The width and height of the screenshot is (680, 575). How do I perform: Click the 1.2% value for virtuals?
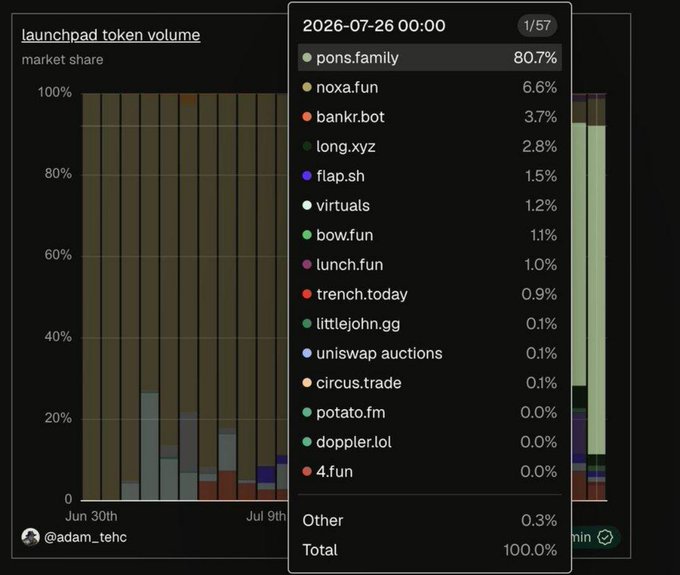(541, 205)
